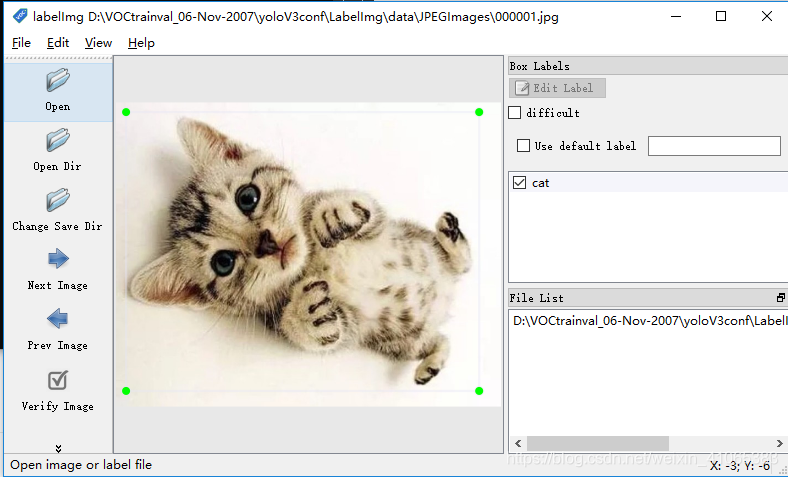
Task: Enable Use default label checkbox
Action: coord(524,146)
